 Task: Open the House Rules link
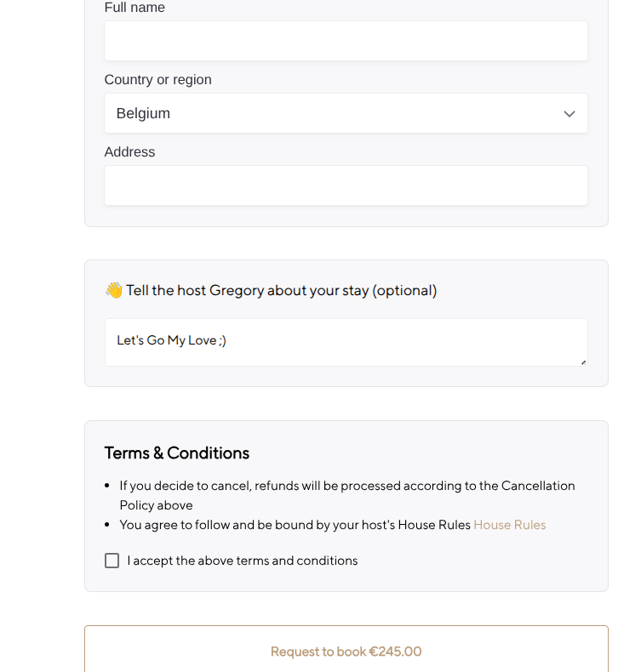(x=509, y=525)
